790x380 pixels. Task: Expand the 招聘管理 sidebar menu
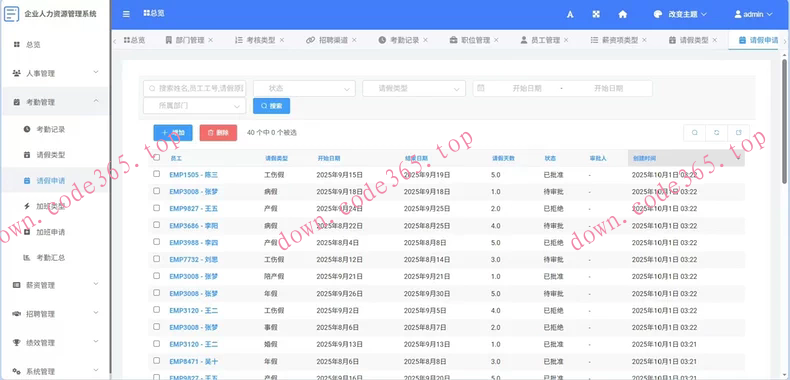(54, 314)
